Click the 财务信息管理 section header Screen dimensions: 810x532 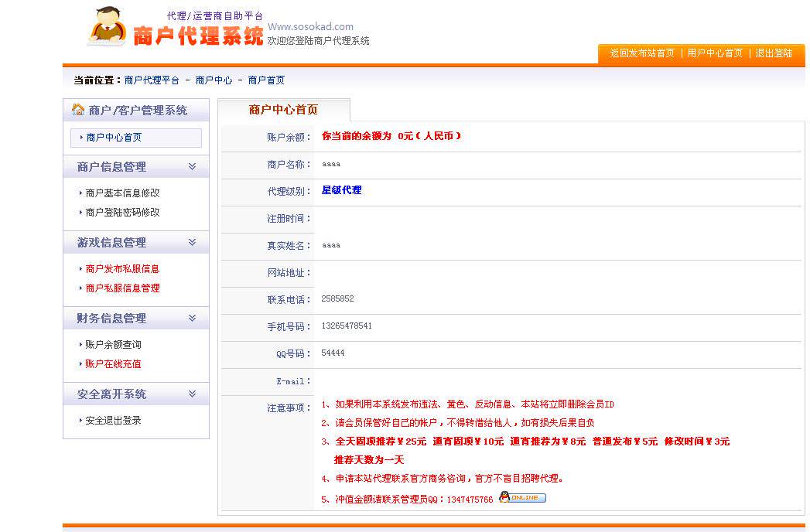136,319
